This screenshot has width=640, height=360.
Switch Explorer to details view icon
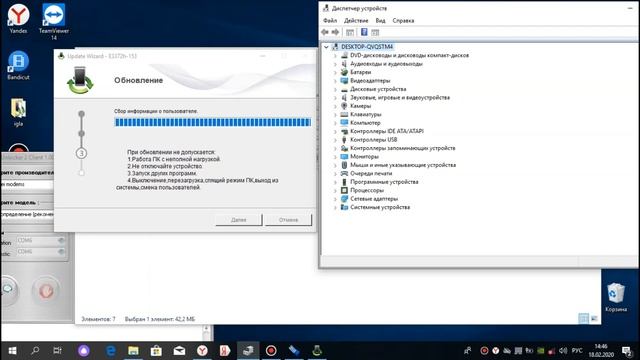pyautogui.click(x=584, y=318)
